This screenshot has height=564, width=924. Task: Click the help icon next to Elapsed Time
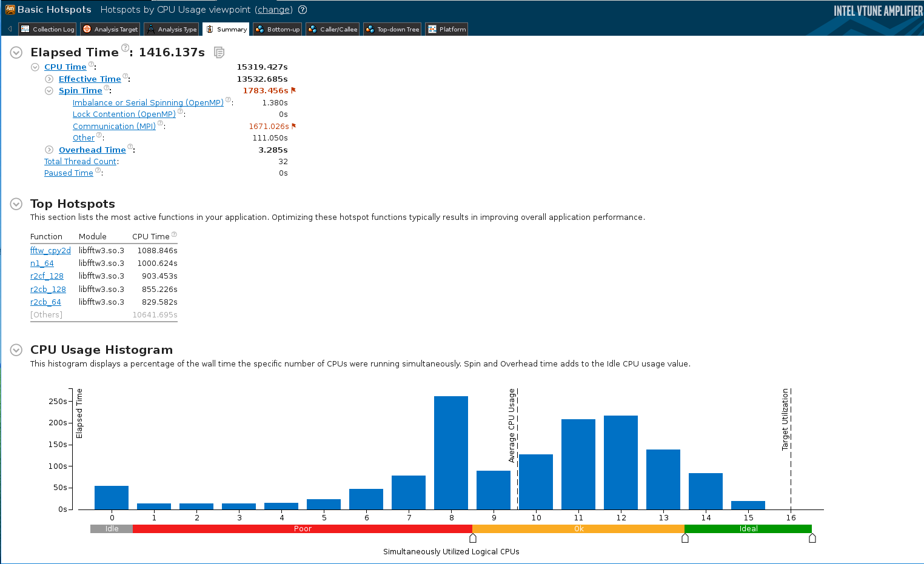pyautogui.click(x=125, y=48)
